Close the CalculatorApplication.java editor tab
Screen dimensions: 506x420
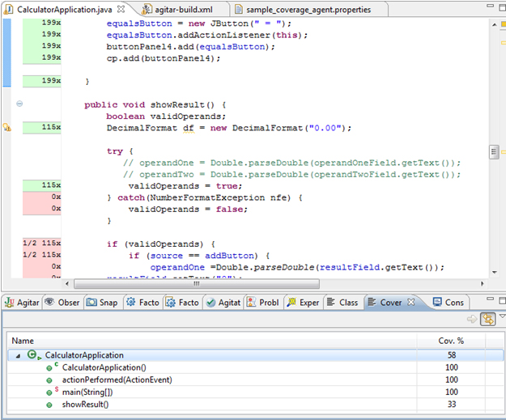(x=120, y=10)
